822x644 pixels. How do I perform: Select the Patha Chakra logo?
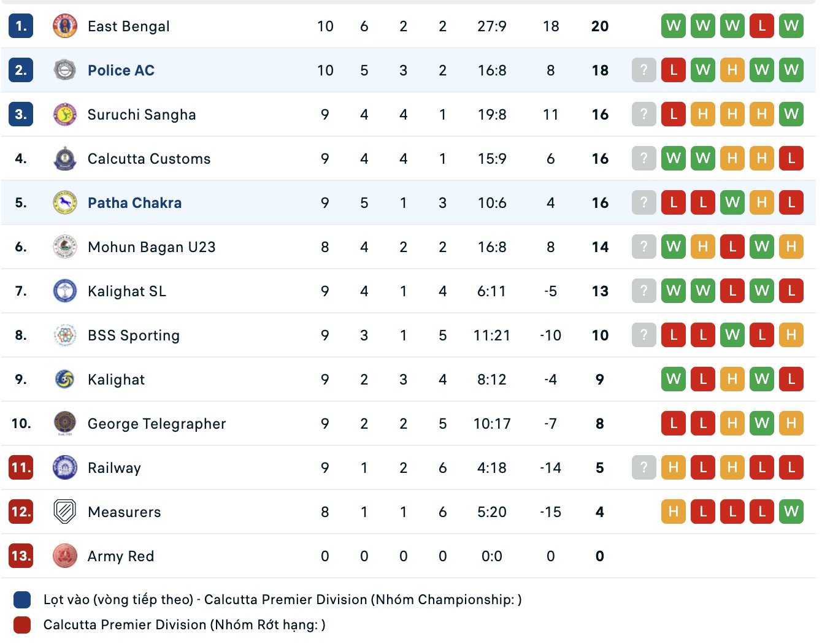pyautogui.click(x=65, y=203)
